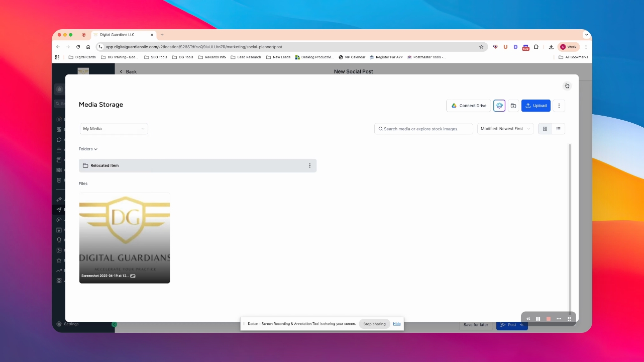Viewport: 644px width, 362px height.
Task: Click the Stop sharing button
Action: (374, 324)
